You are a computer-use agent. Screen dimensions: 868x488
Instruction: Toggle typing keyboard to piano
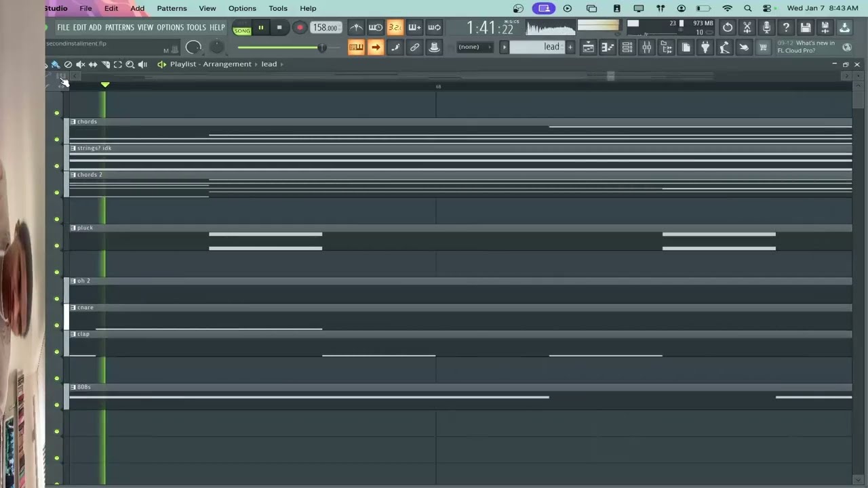tap(356, 47)
